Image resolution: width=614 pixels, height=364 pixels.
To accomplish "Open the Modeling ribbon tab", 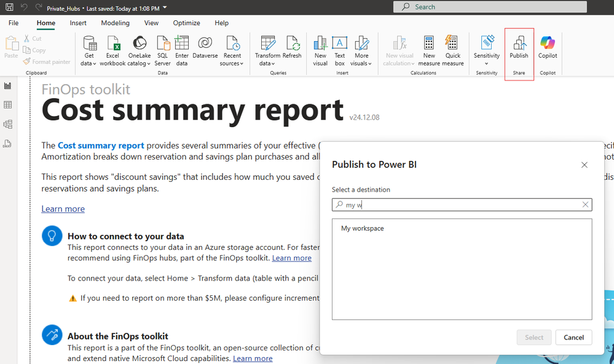I will [x=115, y=23].
